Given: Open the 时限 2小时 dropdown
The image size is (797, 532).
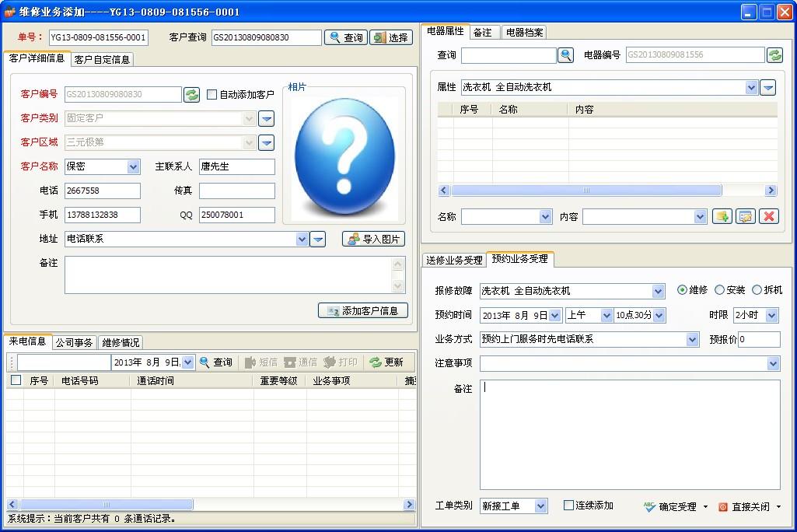Looking at the screenshot, I should (771, 316).
